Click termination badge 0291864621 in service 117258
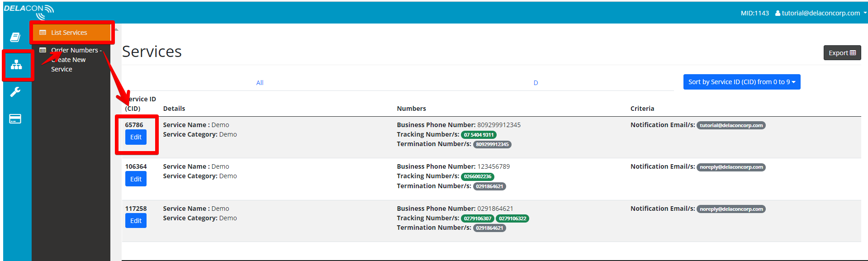The height and width of the screenshot is (261, 868). pos(489,228)
